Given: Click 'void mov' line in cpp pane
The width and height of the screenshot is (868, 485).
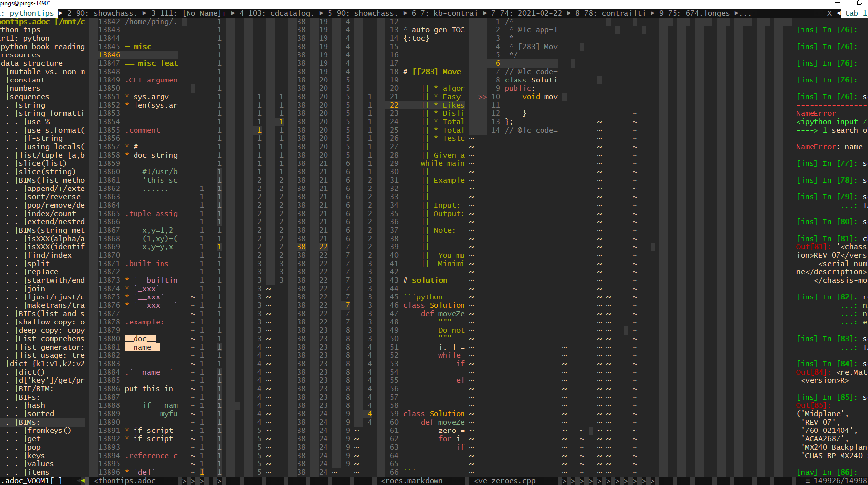Looking at the screenshot, I should 540,97.
